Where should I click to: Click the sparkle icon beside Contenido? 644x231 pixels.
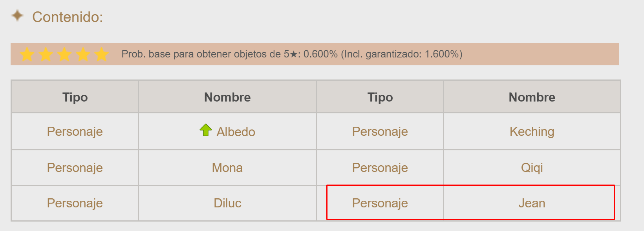coord(17,16)
